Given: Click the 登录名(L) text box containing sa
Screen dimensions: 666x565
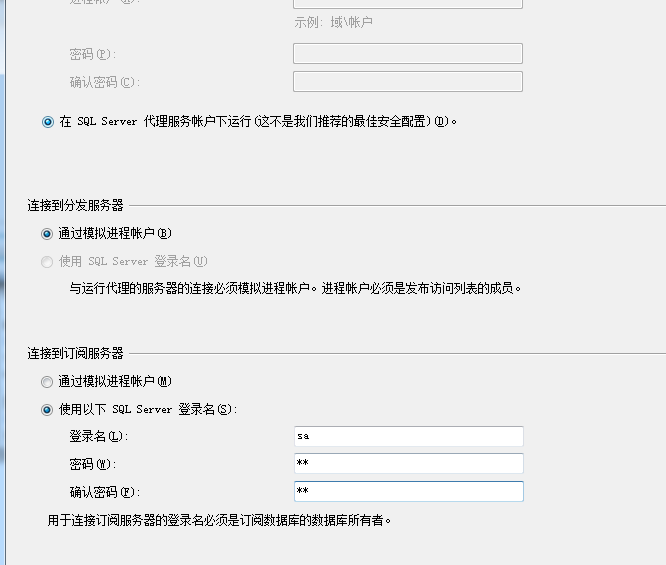Looking at the screenshot, I should coord(408,436).
